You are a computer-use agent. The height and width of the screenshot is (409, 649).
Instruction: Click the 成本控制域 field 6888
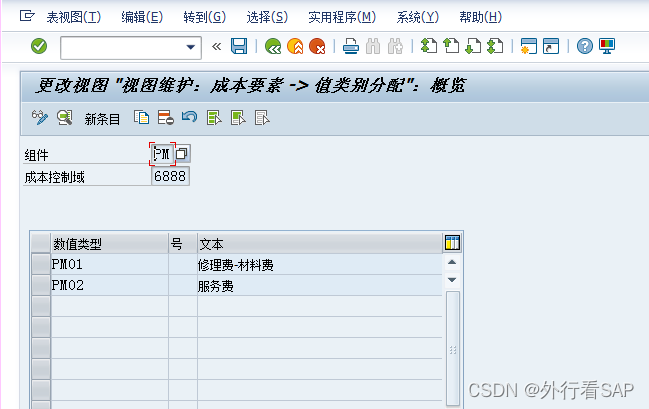pyautogui.click(x=170, y=176)
